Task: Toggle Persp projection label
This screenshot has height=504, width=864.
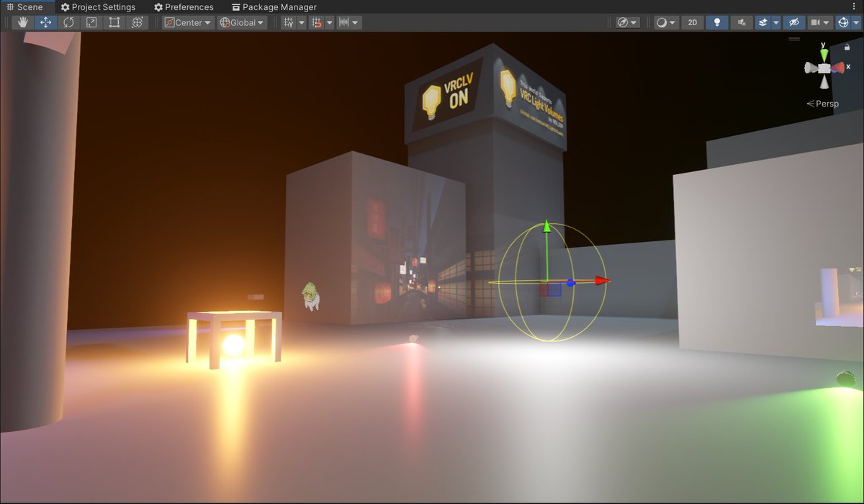Action: pyautogui.click(x=823, y=104)
